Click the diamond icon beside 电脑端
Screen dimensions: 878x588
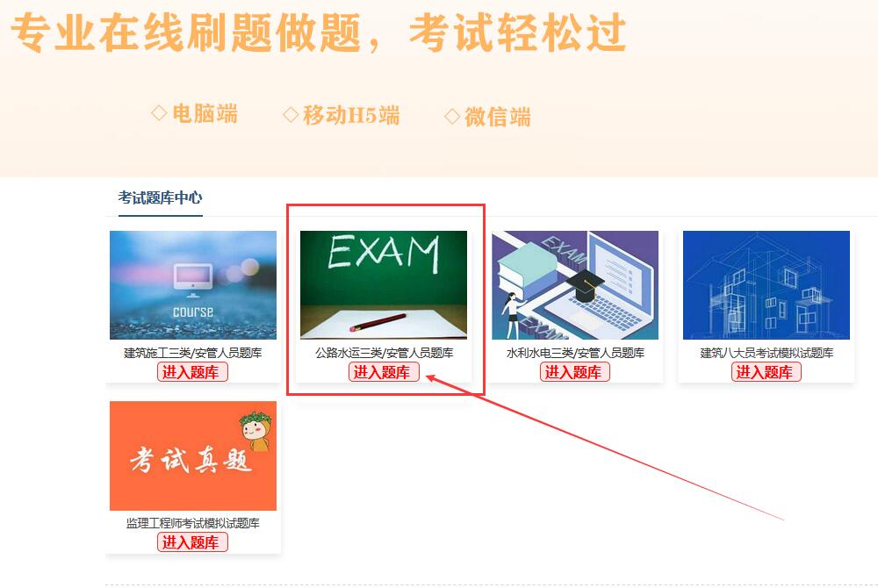159,113
